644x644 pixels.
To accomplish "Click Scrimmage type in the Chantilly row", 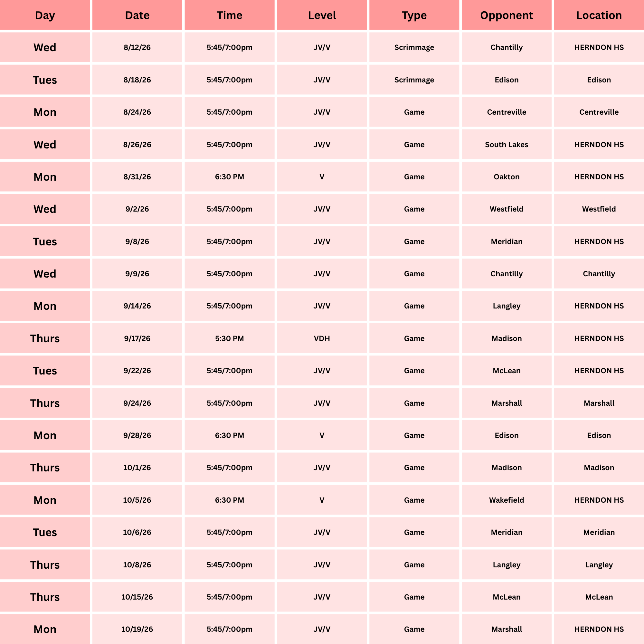I will coord(414,47).
